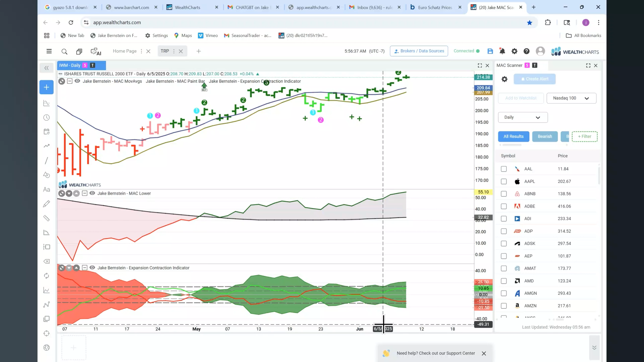This screenshot has height=362, width=644.
Task: Open the symbol search magnifier
Action: 64,51
